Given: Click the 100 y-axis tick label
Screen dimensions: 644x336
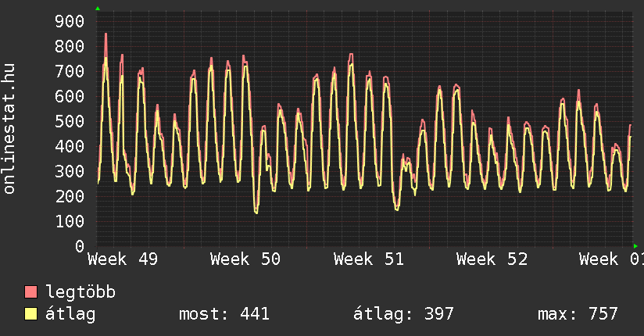Looking at the screenshot, I should pyautogui.click(x=69, y=221).
